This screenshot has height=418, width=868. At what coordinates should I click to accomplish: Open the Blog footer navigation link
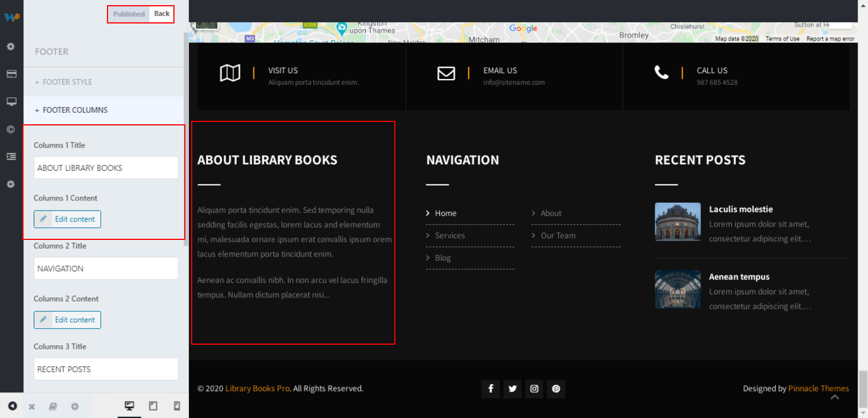tap(443, 258)
